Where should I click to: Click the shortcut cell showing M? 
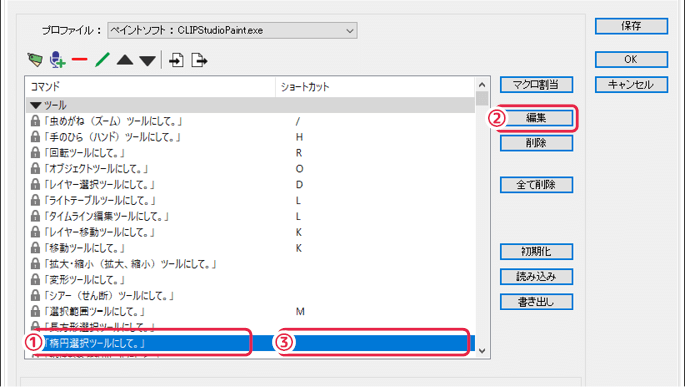tap(300, 311)
